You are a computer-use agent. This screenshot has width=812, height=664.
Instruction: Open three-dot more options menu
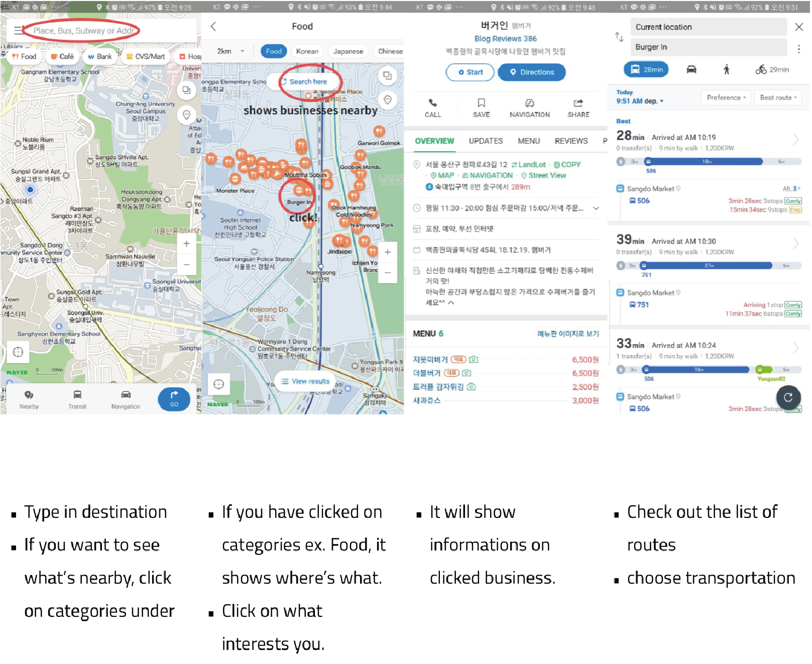[x=798, y=49]
